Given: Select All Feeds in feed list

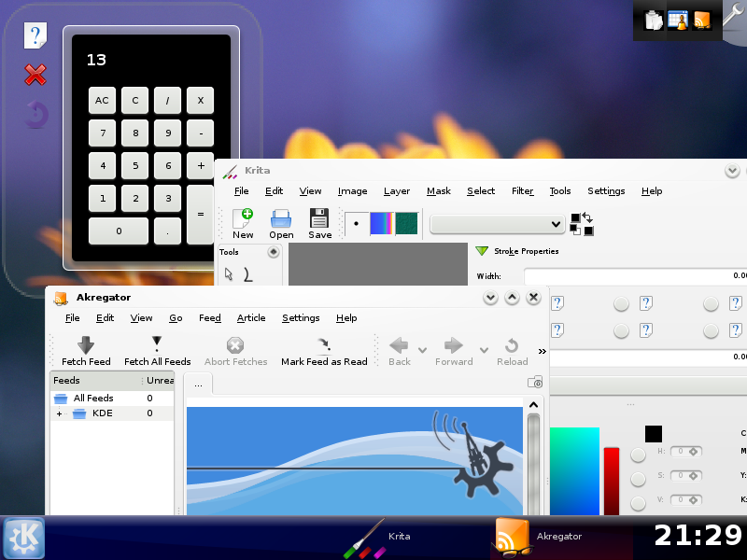Looking at the screenshot, I should 92,399.
